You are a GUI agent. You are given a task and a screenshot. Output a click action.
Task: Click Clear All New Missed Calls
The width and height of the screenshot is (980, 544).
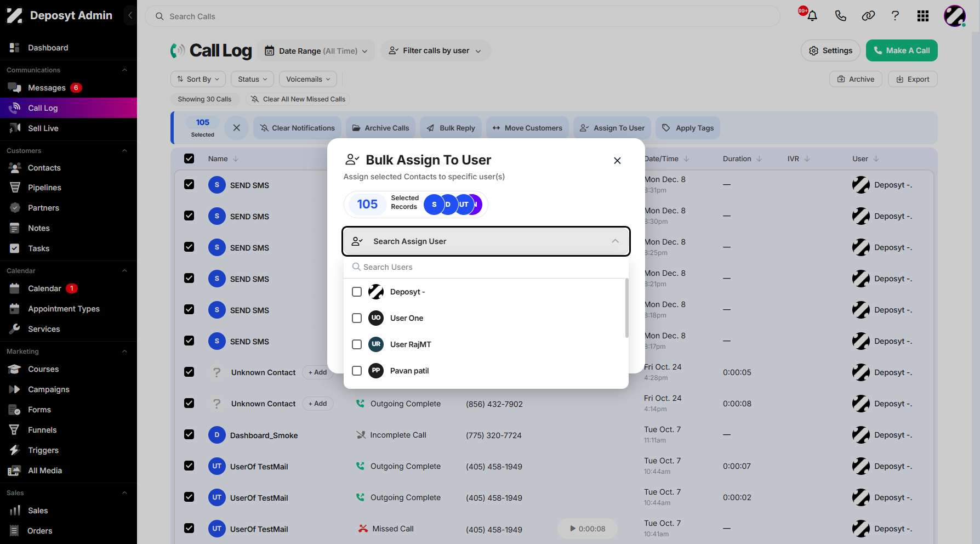pyautogui.click(x=298, y=99)
